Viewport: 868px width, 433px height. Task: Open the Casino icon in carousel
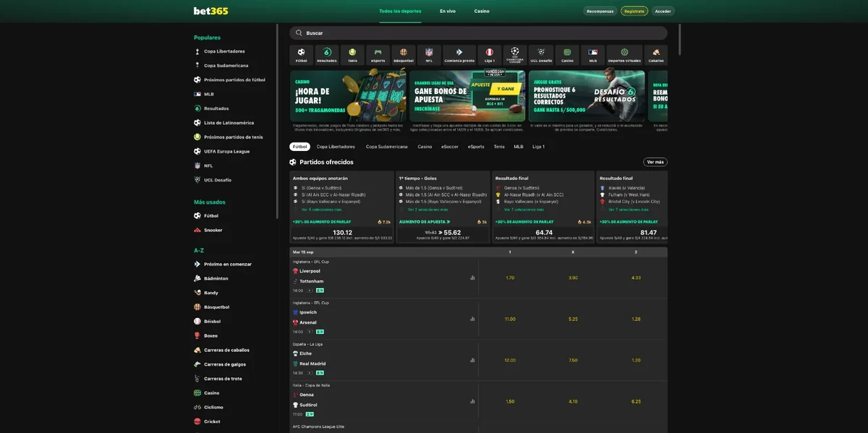[568, 55]
